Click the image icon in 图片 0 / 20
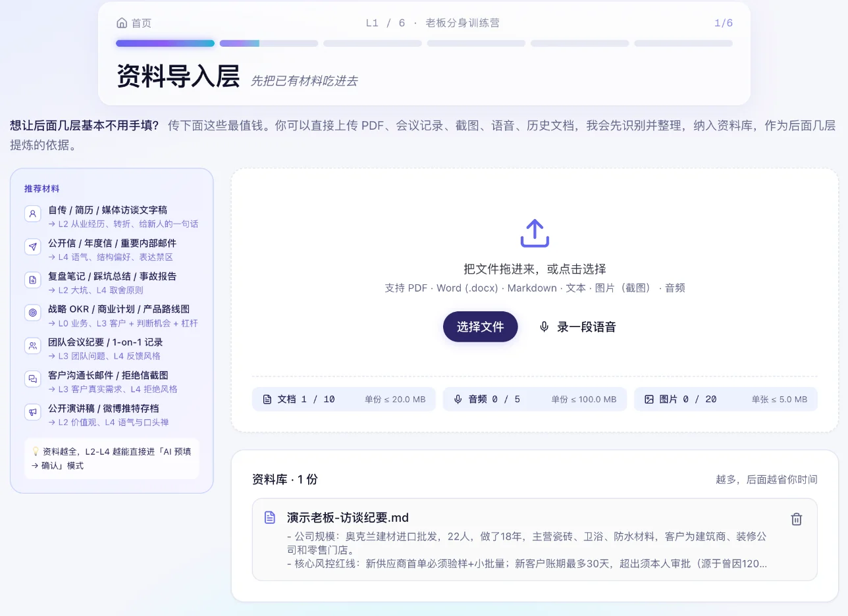Image resolution: width=848 pixels, height=616 pixels. 649,399
